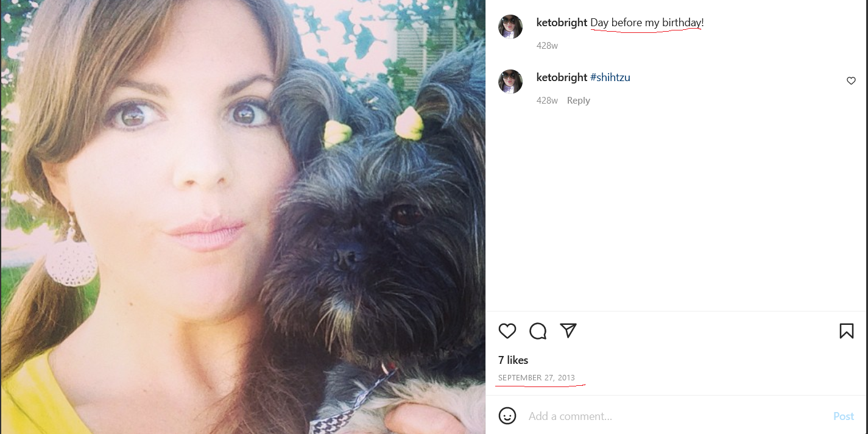Open the emoji picker in comment box
Viewport: 868px width, 434px height.
(507, 416)
